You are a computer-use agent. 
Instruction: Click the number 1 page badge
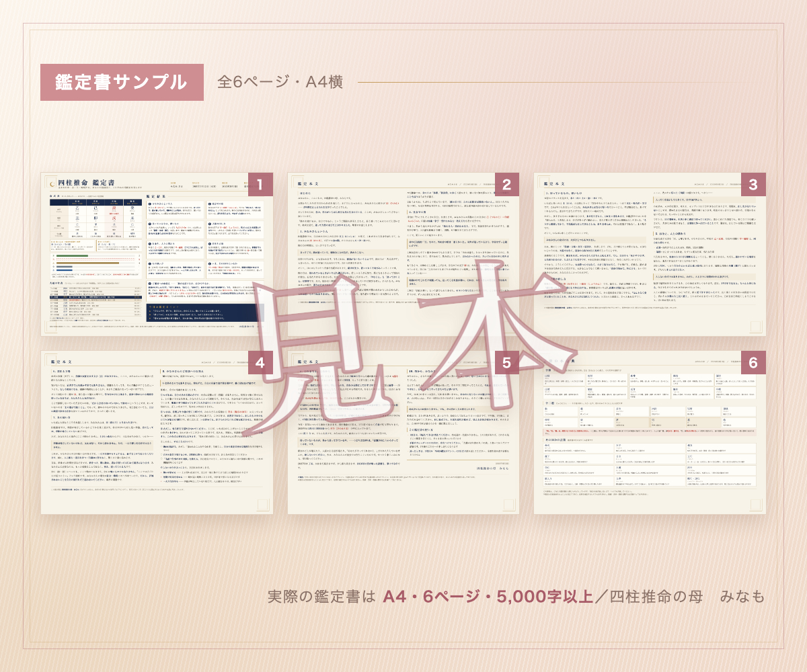point(260,185)
